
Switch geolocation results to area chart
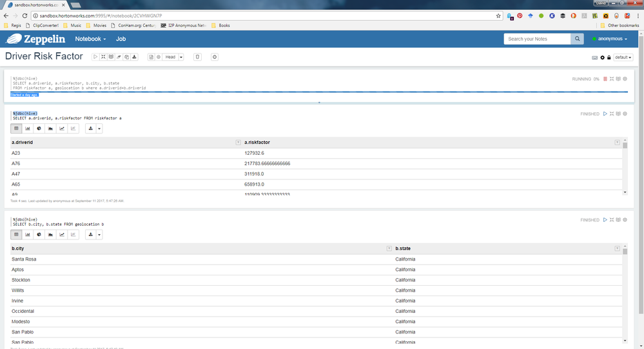click(x=50, y=234)
